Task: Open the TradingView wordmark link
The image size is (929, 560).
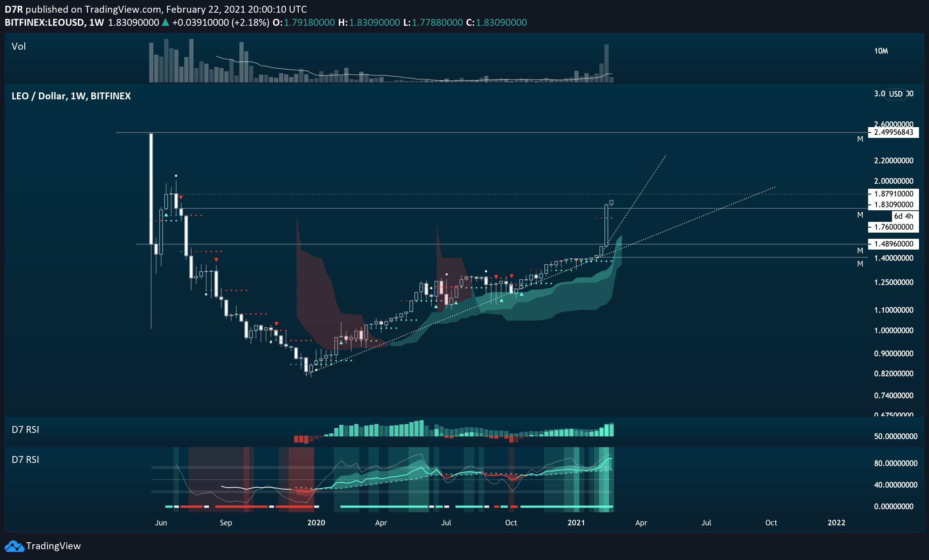Action: point(53,546)
